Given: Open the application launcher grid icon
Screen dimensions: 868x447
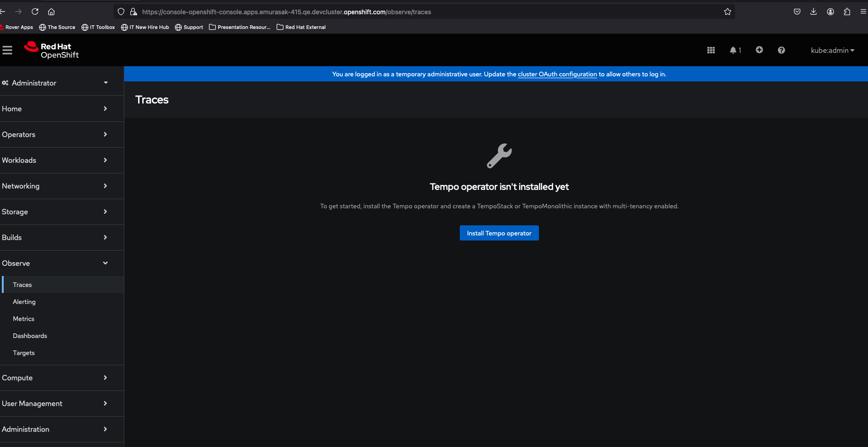Looking at the screenshot, I should coord(711,50).
